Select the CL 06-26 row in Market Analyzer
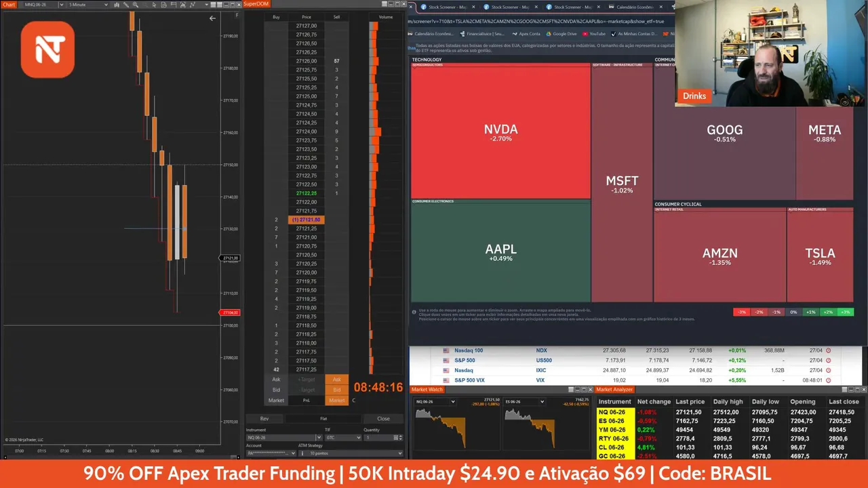The height and width of the screenshot is (488, 868). (731, 447)
